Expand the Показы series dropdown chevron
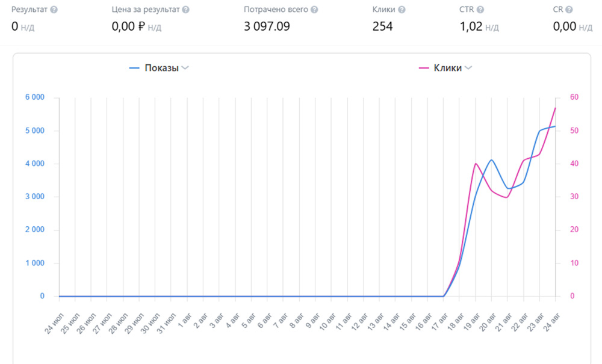The height and width of the screenshot is (364, 602). 185,68
